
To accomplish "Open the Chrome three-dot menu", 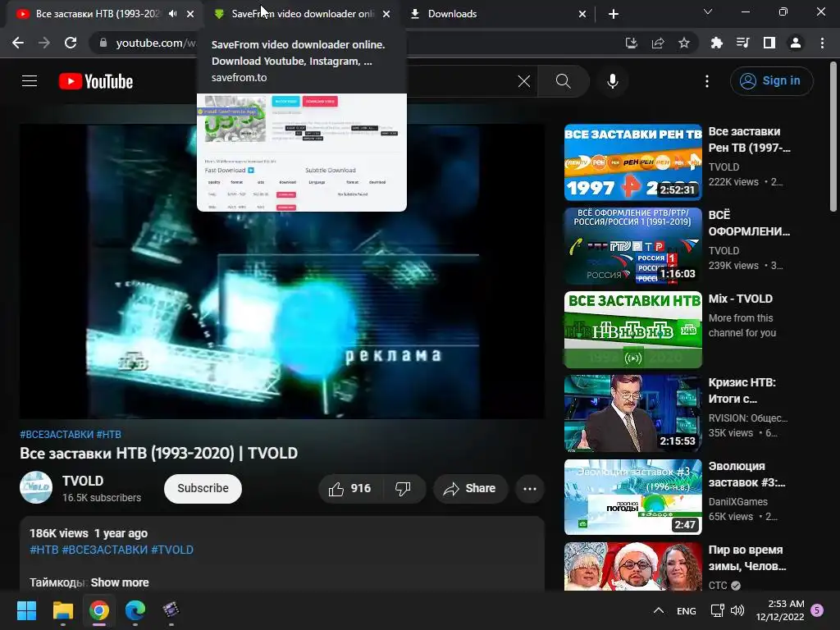I will pyautogui.click(x=822, y=43).
